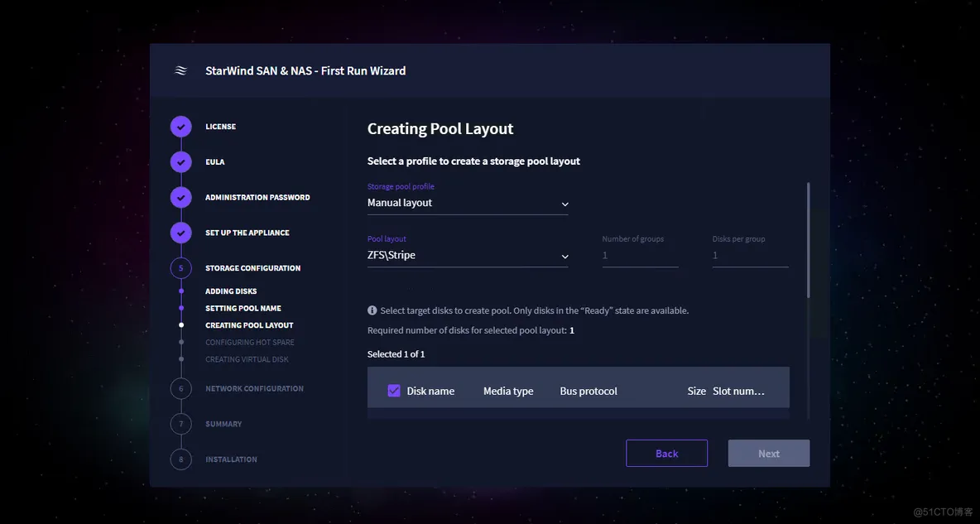Image resolution: width=980 pixels, height=524 pixels.
Task: Toggle the select-all Disk name checkbox
Action: coord(394,391)
